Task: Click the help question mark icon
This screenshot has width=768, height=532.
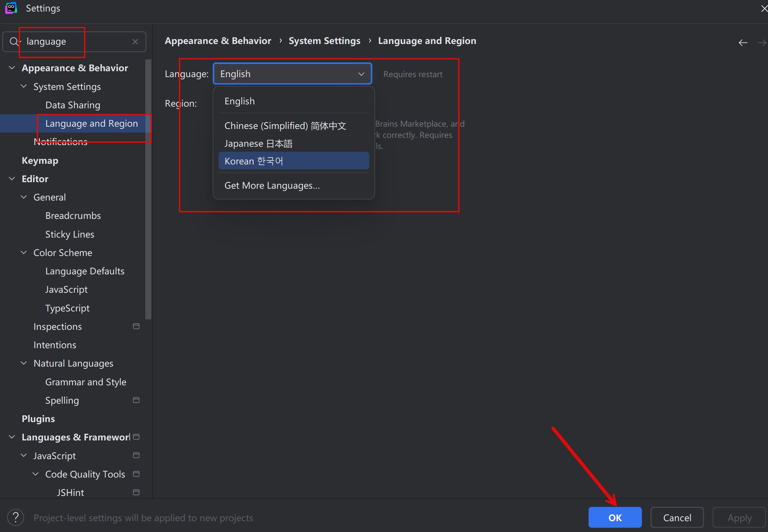Action: pos(16,518)
